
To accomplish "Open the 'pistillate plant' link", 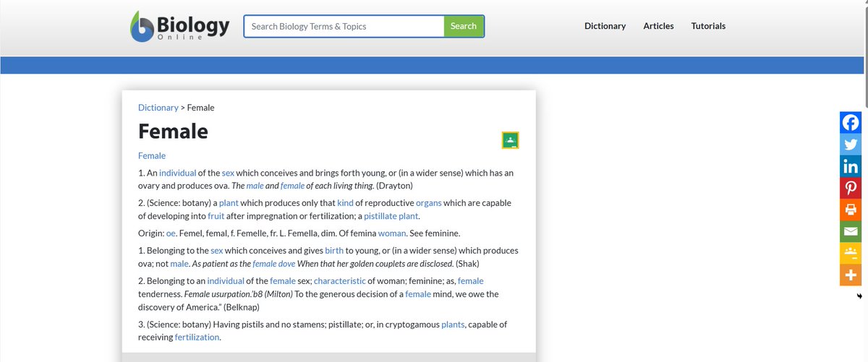I will pos(391,216).
